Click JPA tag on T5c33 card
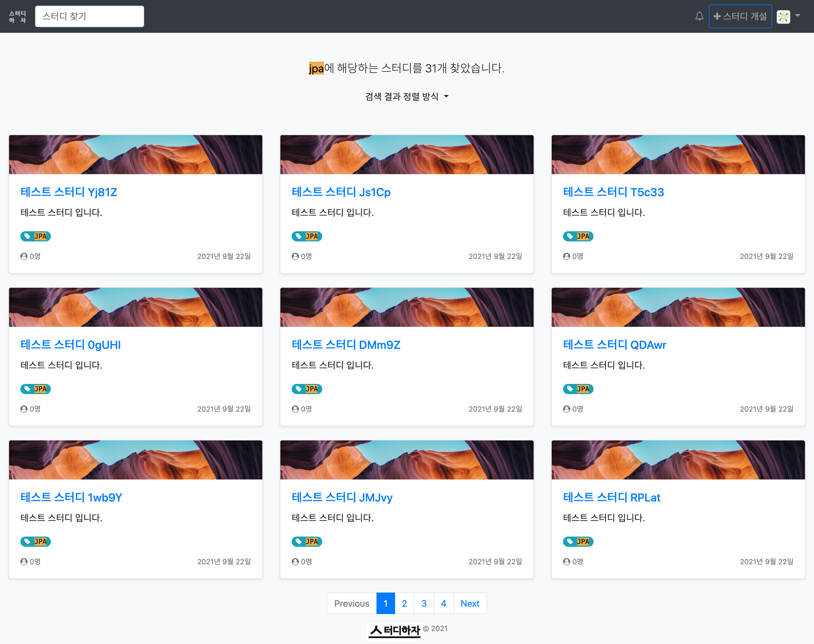814x644 pixels. pos(578,236)
